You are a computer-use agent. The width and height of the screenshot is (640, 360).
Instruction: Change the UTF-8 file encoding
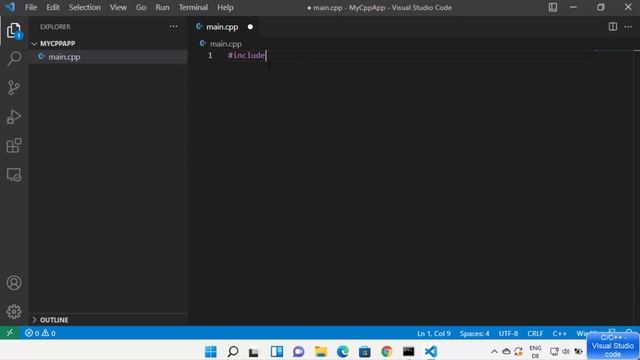coord(508,333)
